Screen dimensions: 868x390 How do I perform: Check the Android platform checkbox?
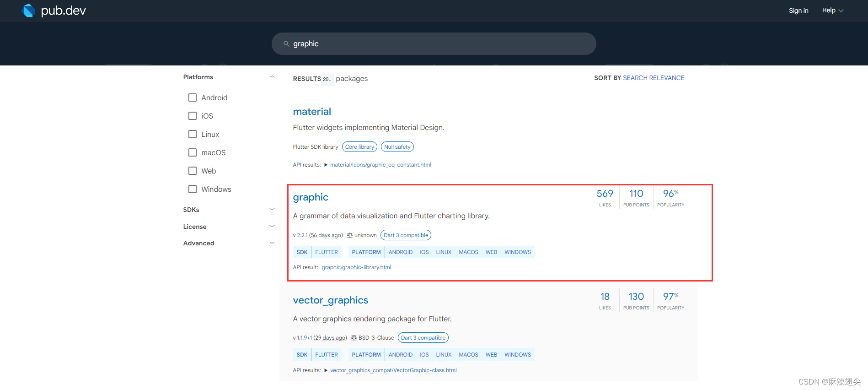click(x=193, y=97)
